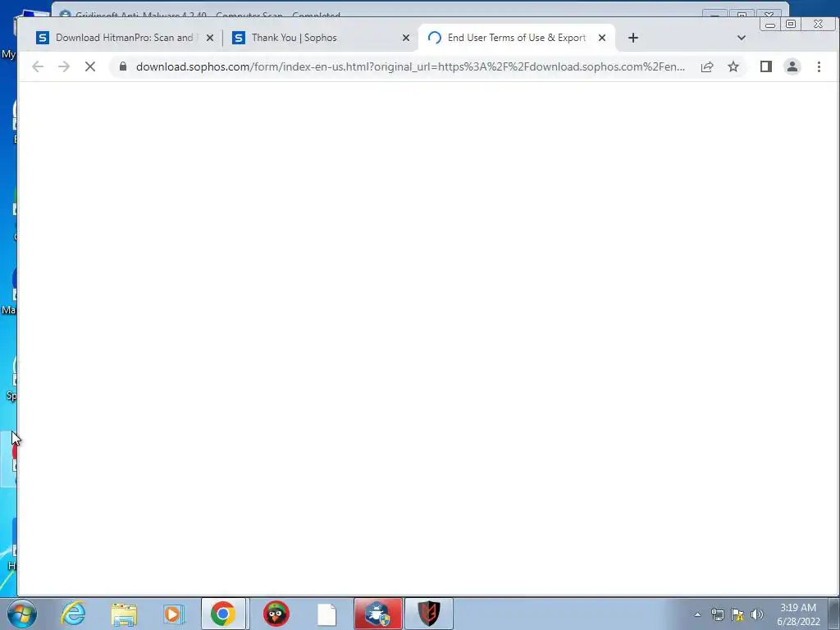
Task: Open volume speaker tray icon
Action: 756,614
